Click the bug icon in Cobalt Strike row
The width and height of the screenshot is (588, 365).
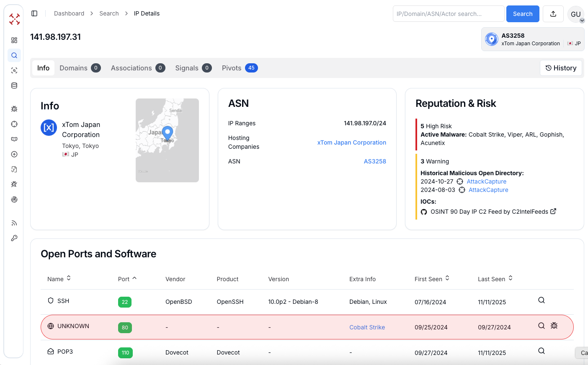tap(554, 326)
